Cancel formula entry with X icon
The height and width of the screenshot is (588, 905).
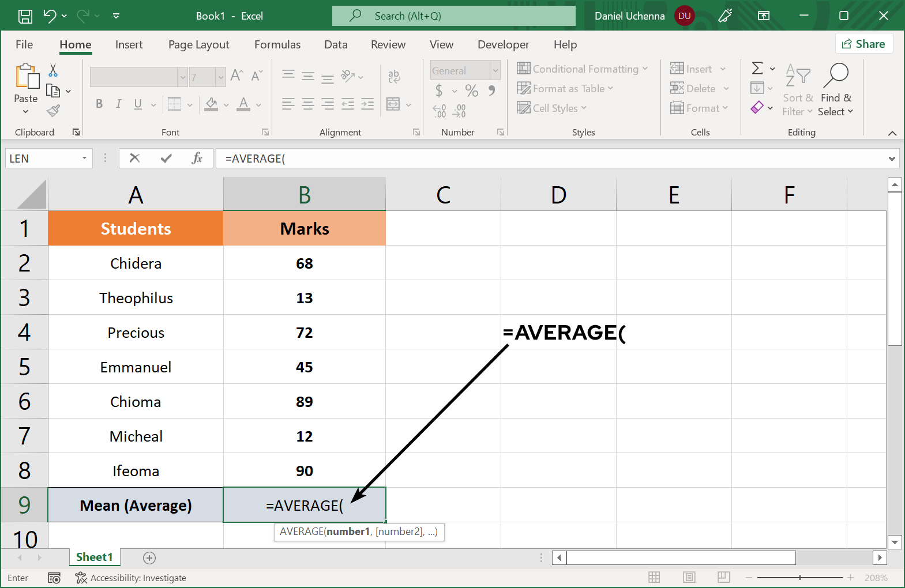pyautogui.click(x=135, y=158)
